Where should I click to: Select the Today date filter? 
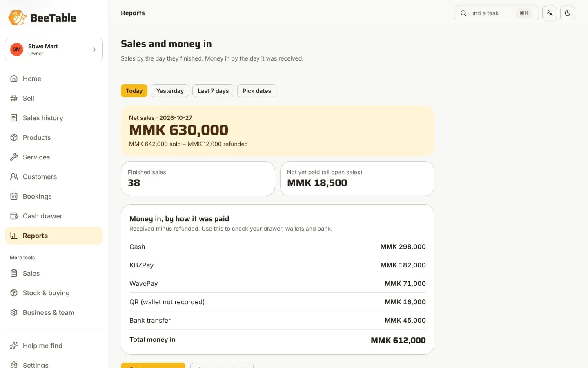point(134,91)
